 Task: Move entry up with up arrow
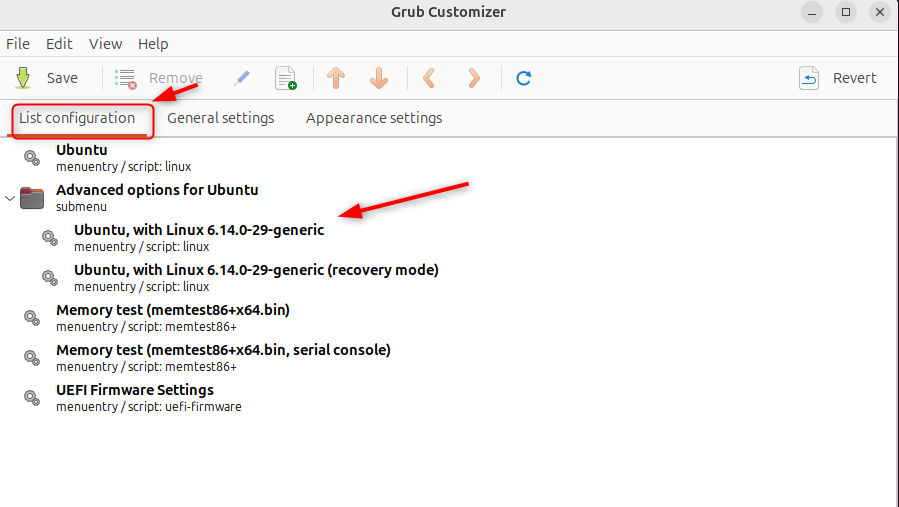336,78
